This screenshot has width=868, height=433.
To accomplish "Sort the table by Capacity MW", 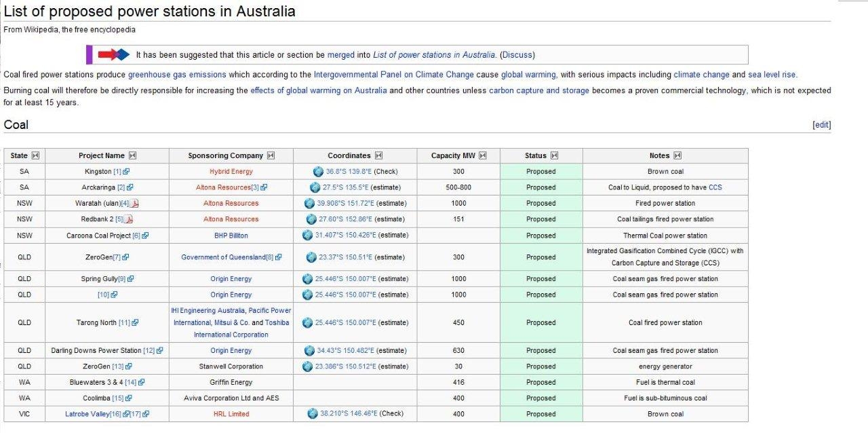I will [483, 155].
